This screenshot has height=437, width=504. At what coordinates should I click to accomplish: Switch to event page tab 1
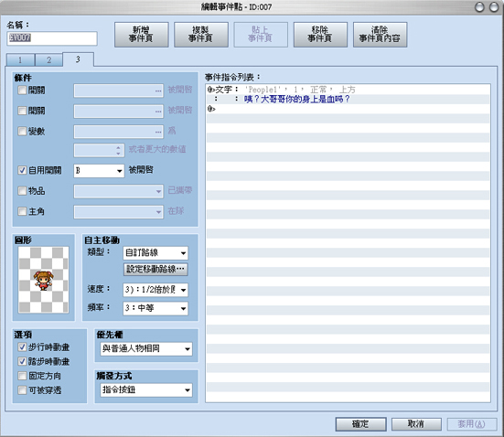tap(20, 60)
